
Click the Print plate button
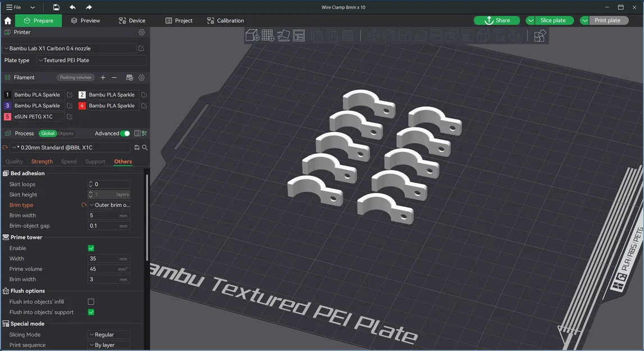click(608, 21)
